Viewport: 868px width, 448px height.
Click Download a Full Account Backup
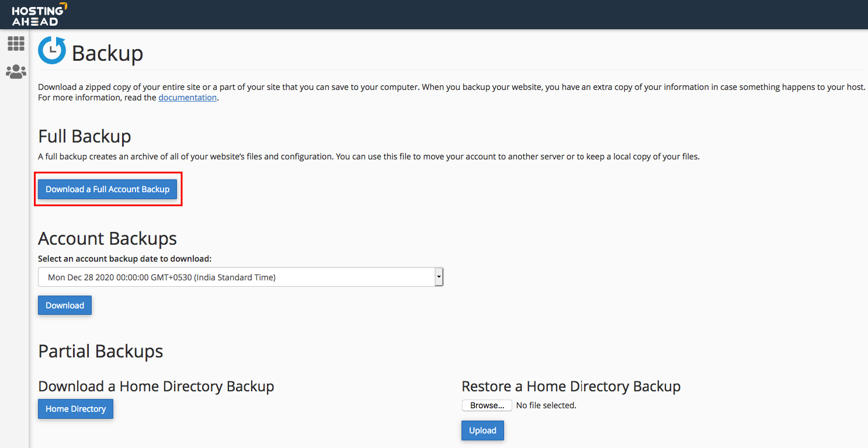107,189
